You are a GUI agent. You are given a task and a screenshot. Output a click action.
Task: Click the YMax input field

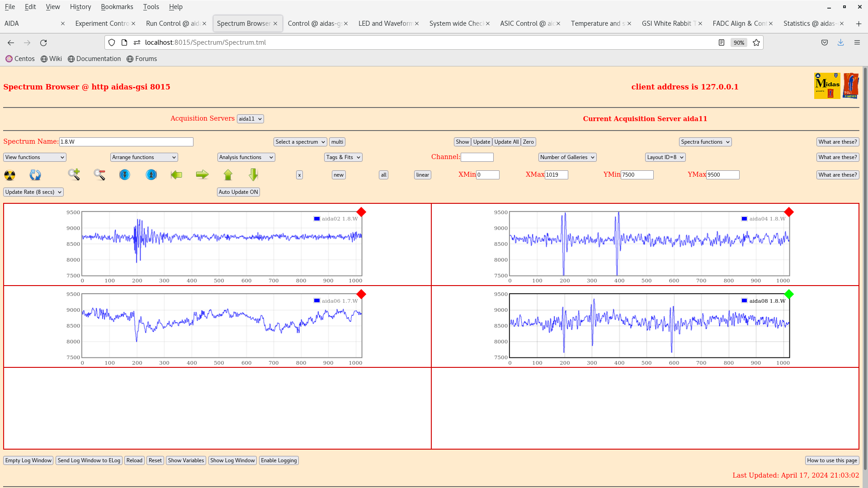(x=723, y=175)
